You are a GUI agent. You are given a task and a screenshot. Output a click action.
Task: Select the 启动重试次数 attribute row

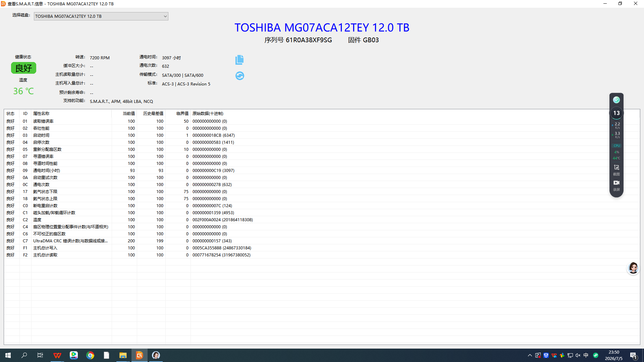322,178
